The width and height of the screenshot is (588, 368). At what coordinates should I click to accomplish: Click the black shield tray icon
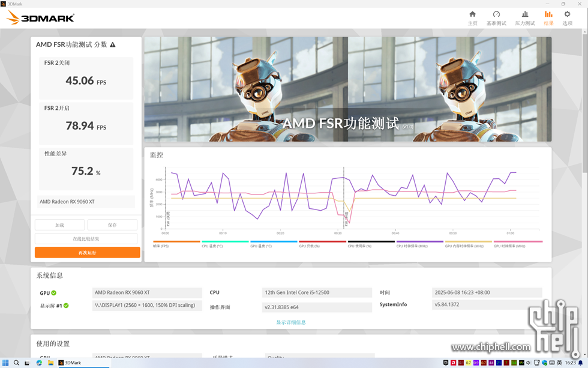click(446, 363)
